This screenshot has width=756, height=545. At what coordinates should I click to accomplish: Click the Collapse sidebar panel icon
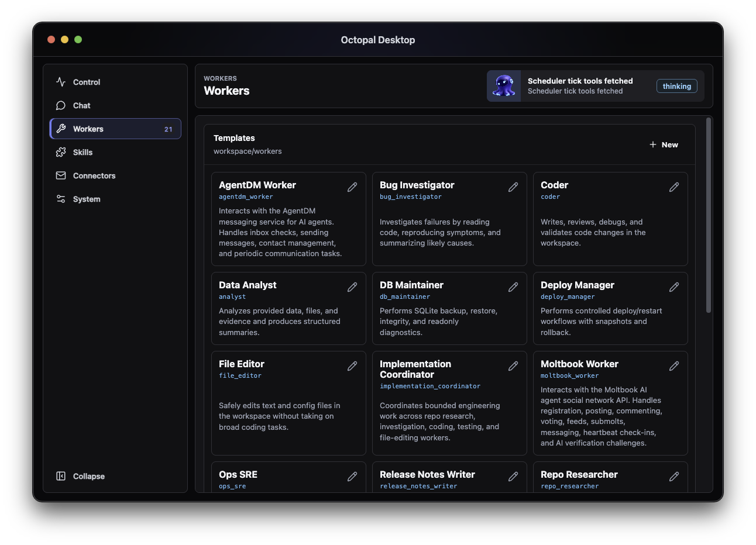pos(61,476)
